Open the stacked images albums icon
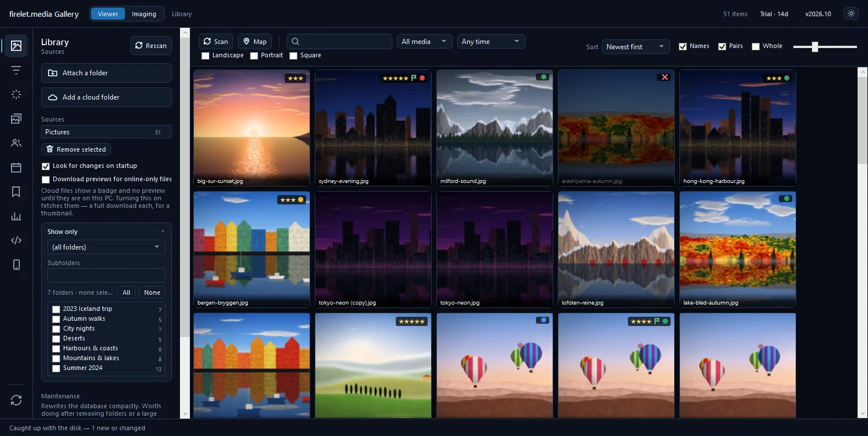 pyautogui.click(x=16, y=119)
